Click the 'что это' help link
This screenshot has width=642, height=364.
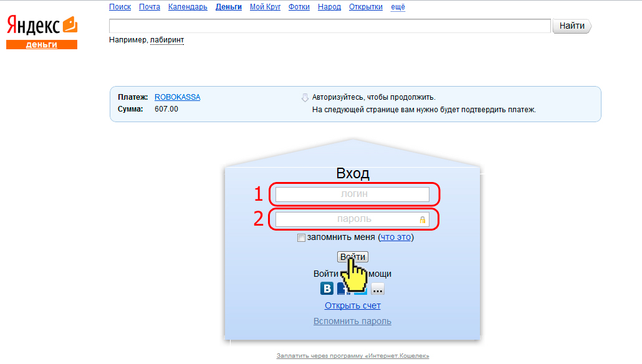click(396, 237)
